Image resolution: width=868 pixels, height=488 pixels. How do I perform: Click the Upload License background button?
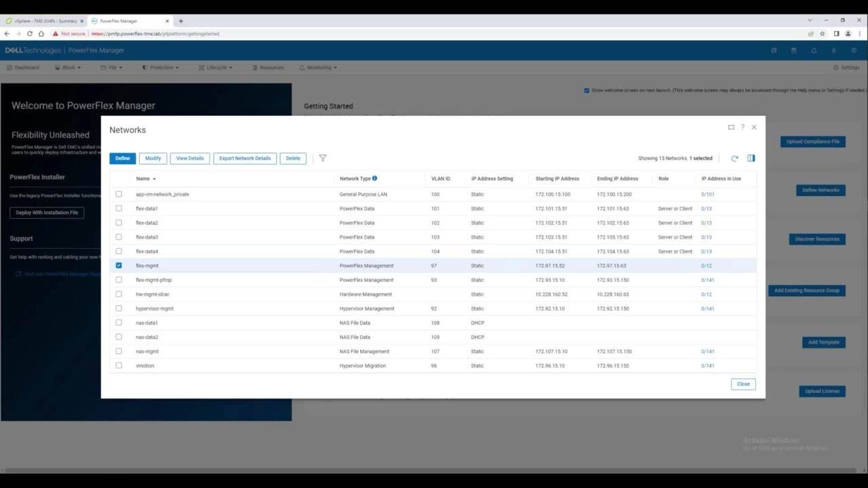pyautogui.click(x=822, y=391)
